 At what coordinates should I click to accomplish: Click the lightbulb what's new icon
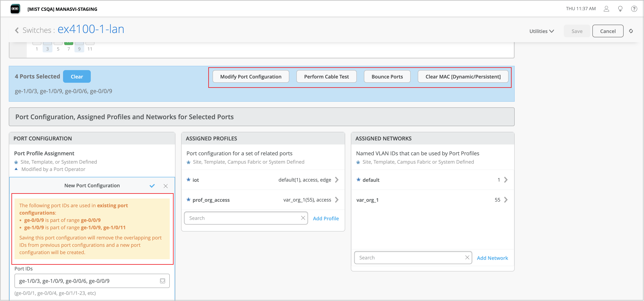pos(620,9)
